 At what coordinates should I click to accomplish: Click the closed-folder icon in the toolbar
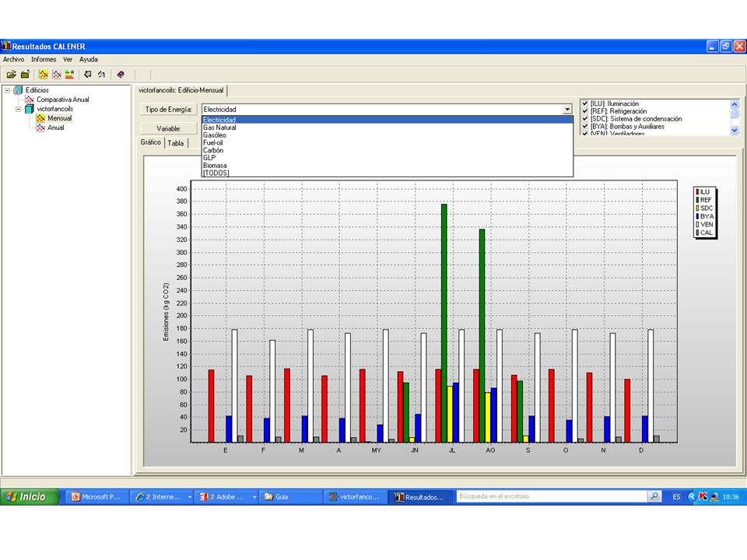[25, 75]
